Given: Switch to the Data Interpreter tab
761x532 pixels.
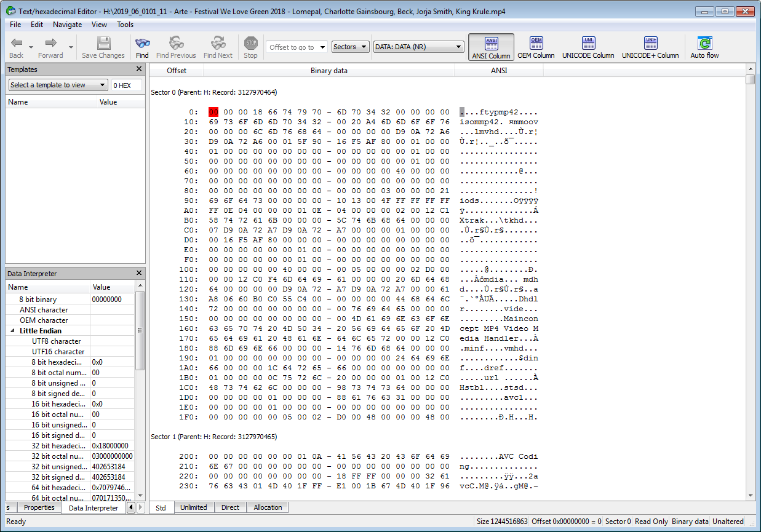Looking at the screenshot, I should pyautogui.click(x=94, y=508).
